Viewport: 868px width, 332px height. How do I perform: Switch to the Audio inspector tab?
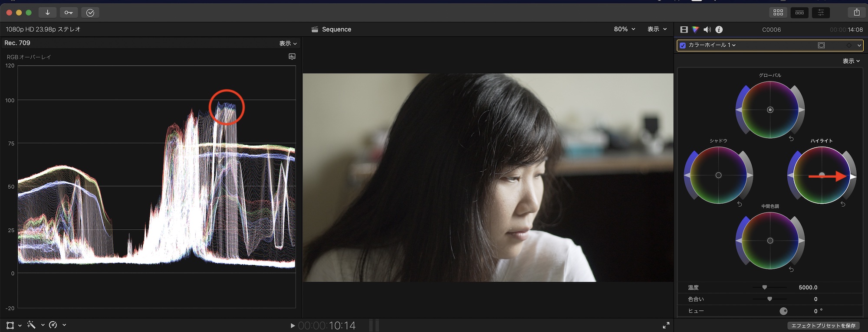[707, 29]
